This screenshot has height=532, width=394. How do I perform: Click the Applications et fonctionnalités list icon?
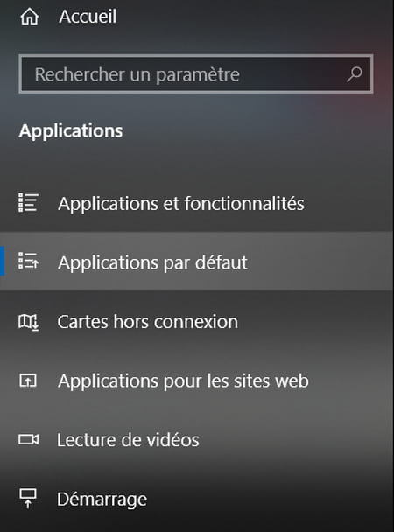(x=28, y=203)
